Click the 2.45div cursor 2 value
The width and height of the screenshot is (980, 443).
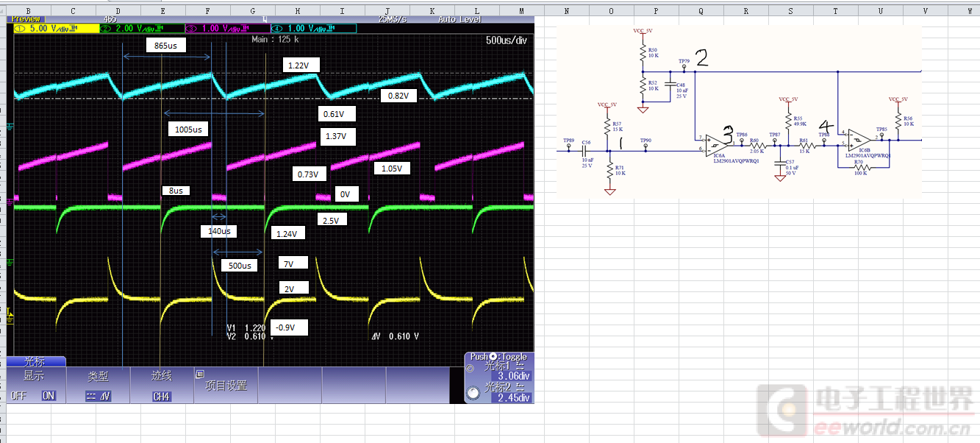pyautogui.click(x=513, y=397)
